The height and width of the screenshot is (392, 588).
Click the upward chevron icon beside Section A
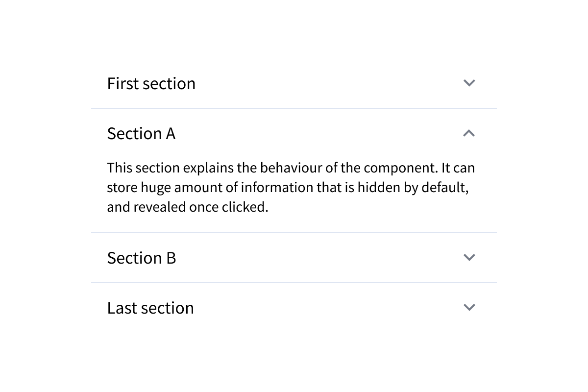469,133
